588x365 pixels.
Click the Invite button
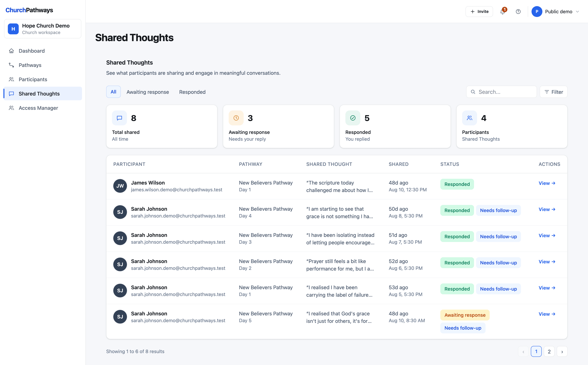click(479, 12)
